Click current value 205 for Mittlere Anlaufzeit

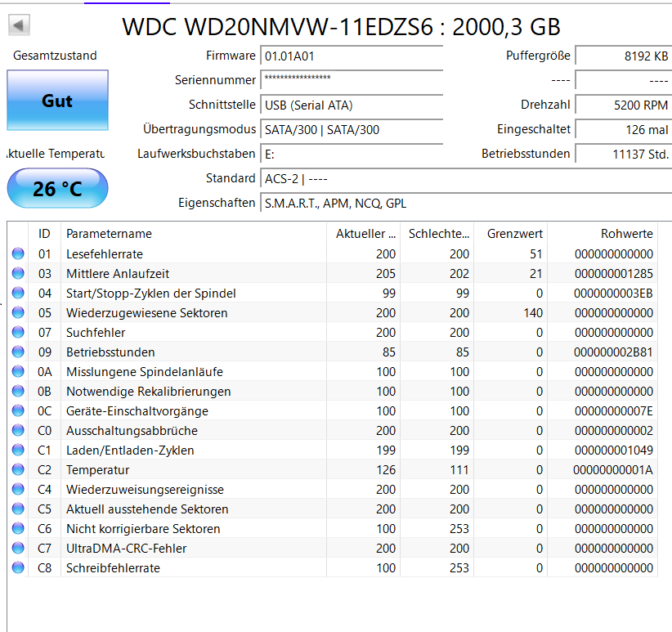click(386, 274)
